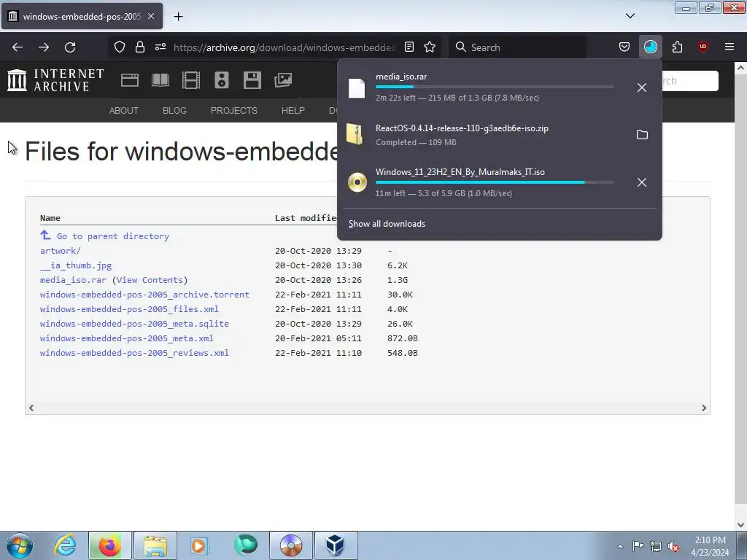Viewport: 747px width, 560px height.
Task: Go forward using the forward arrow
Action: [x=44, y=47]
